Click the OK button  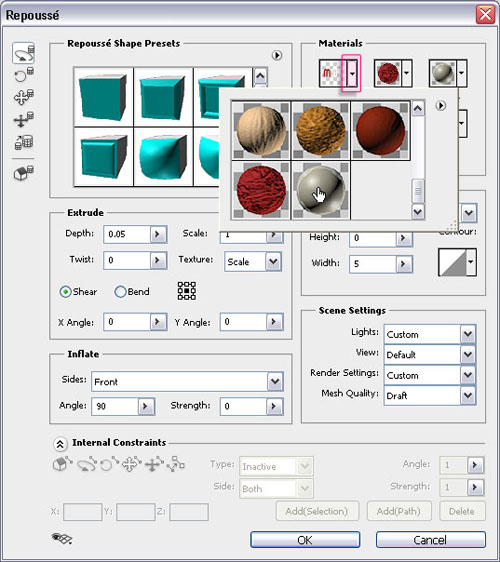(305, 540)
